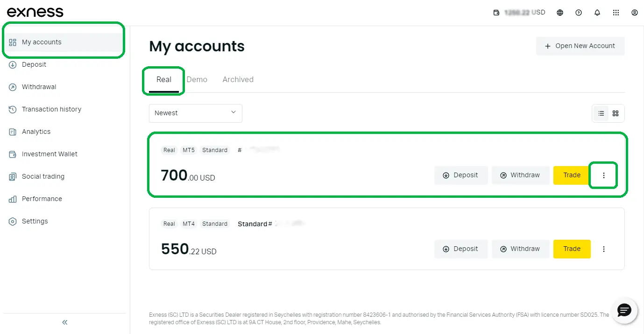
Task: Switch to the Demo tab
Action: click(197, 80)
